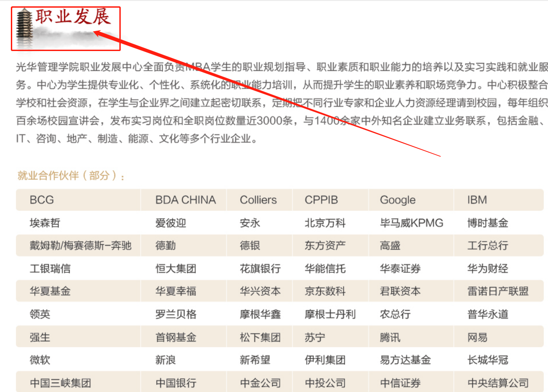Select the 华为财经 cell
The width and height of the screenshot is (548, 392).
click(488, 269)
